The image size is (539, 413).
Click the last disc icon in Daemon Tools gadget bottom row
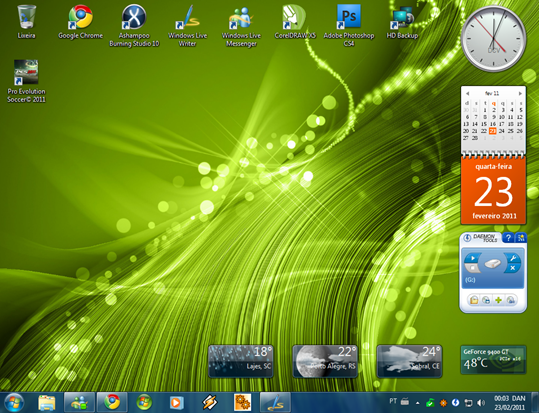[x=511, y=300]
